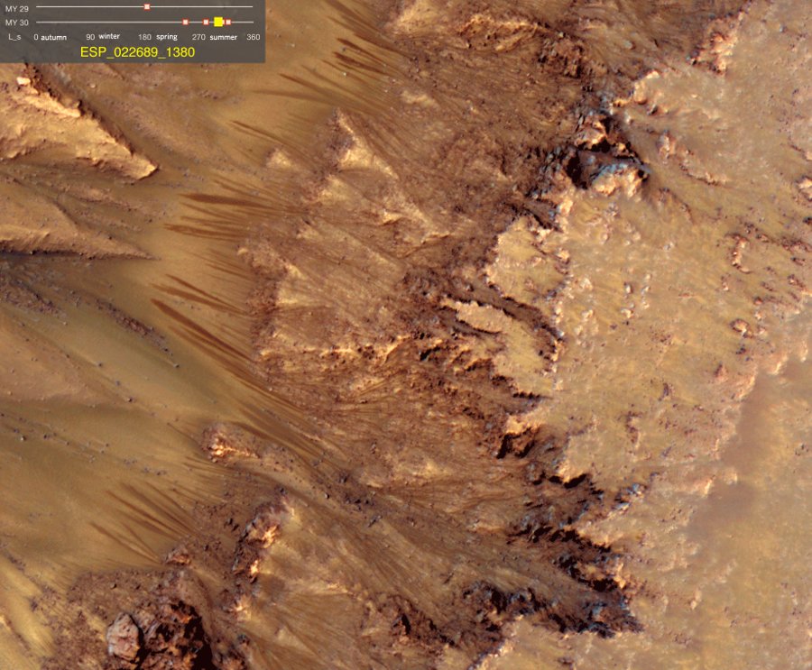This screenshot has width=812, height=670.
Task: Select the summer season label
Action: tap(223, 37)
